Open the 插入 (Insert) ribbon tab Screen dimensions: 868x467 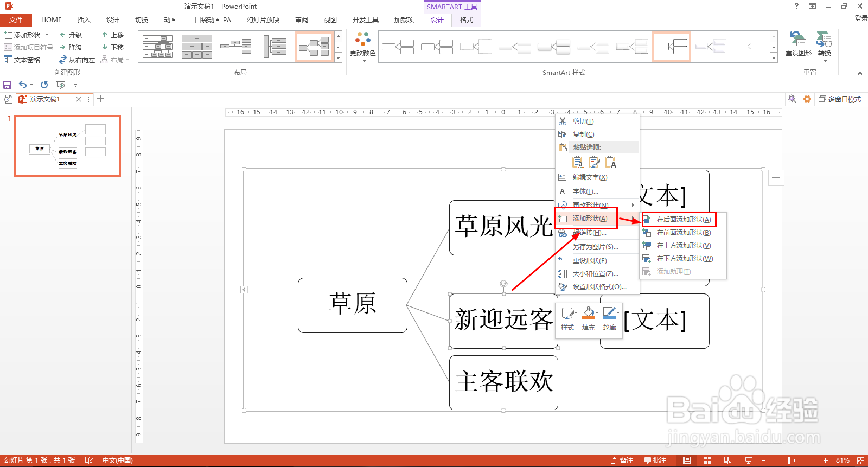[x=84, y=20]
